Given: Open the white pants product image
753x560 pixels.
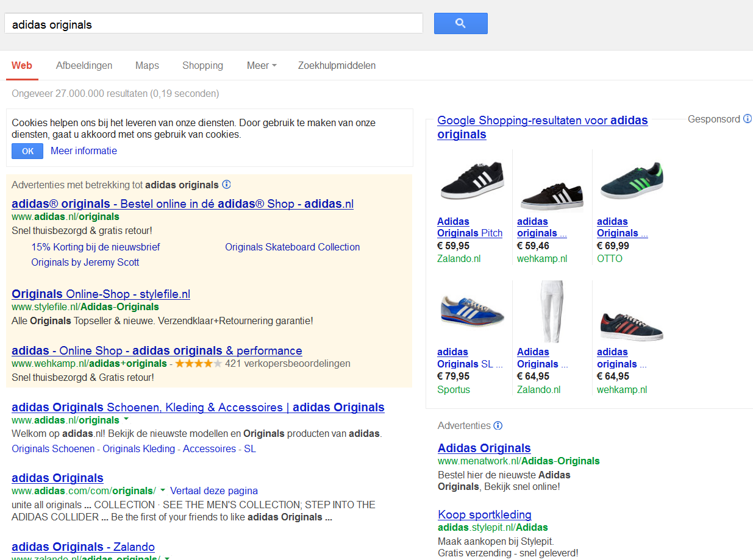Looking at the screenshot, I should click(x=552, y=311).
